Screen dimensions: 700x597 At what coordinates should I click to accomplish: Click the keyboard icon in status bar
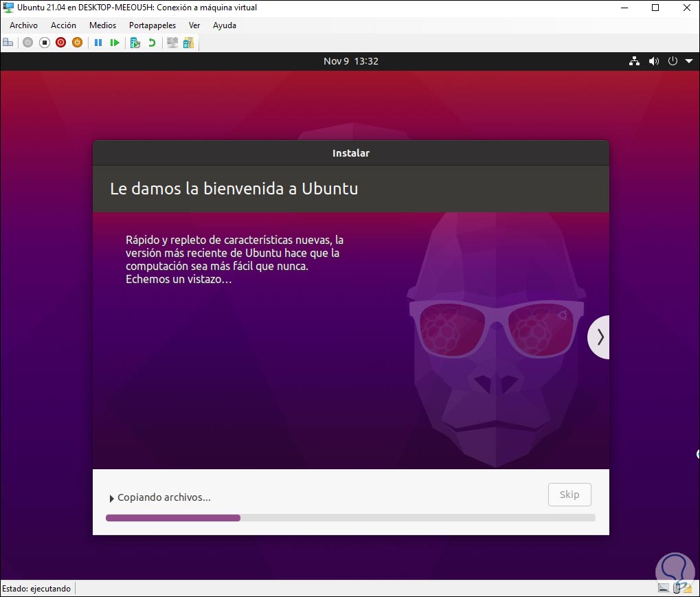(x=664, y=588)
